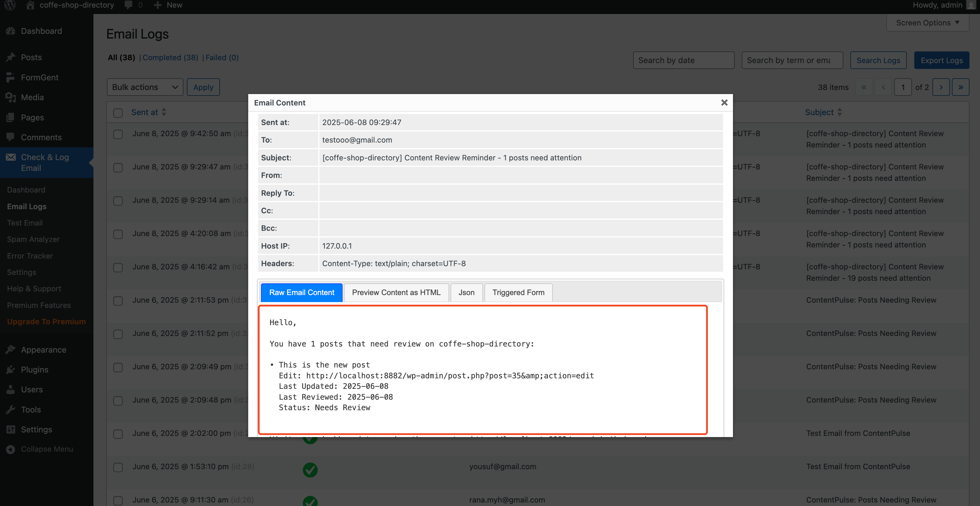Click the Settings sliders icon in sidebar
Viewport: 980px width, 506px height.
(x=11, y=429)
